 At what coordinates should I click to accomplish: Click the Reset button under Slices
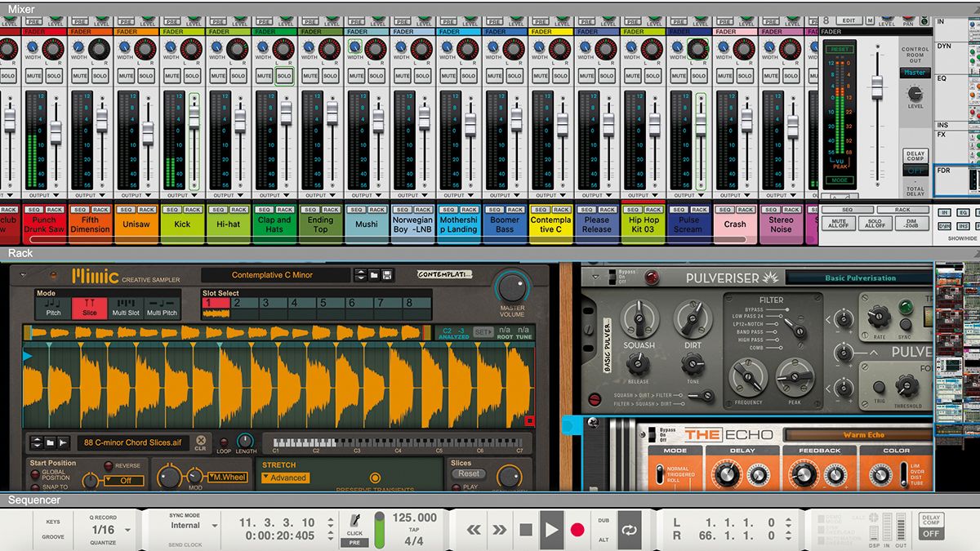tap(468, 474)
